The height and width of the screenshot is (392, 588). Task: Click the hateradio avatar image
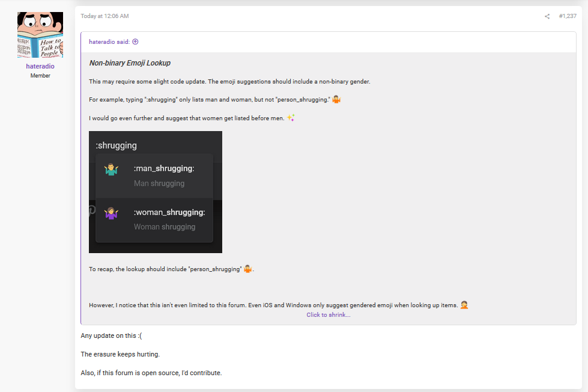tap(40, 34)
